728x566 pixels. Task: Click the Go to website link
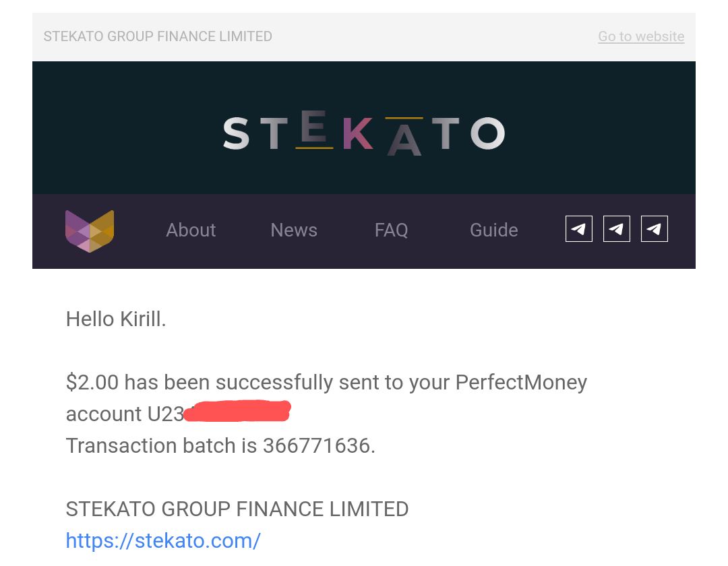click(641, 36)
